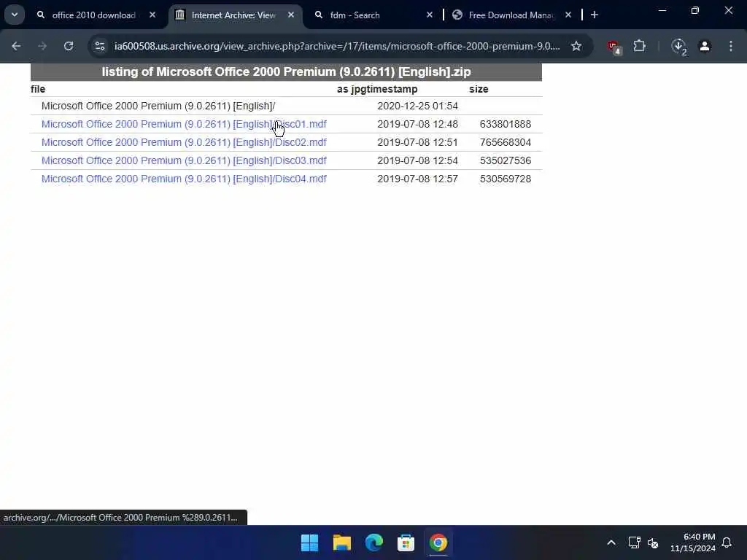The image size is (747, 560).
Task: Open a new browser tab
Action: 594,15
